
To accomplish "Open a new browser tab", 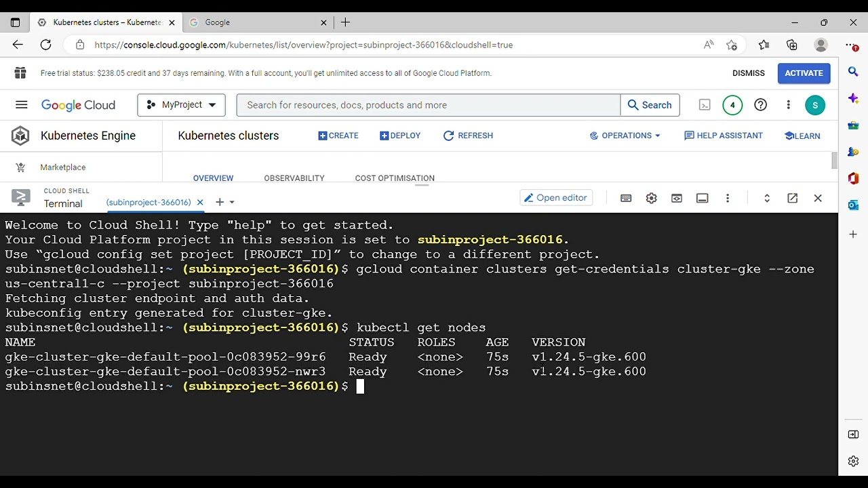I will click(345, 22).
